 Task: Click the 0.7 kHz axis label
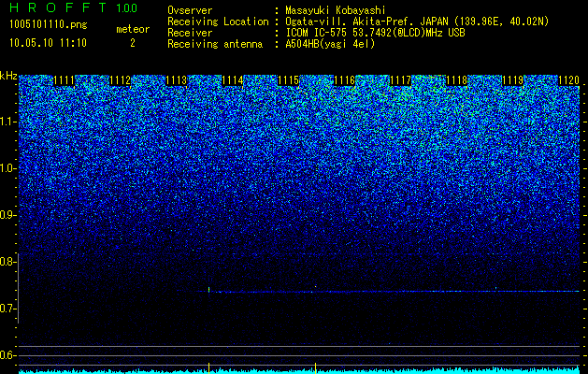pyautogui.click(x=7, y=309)
